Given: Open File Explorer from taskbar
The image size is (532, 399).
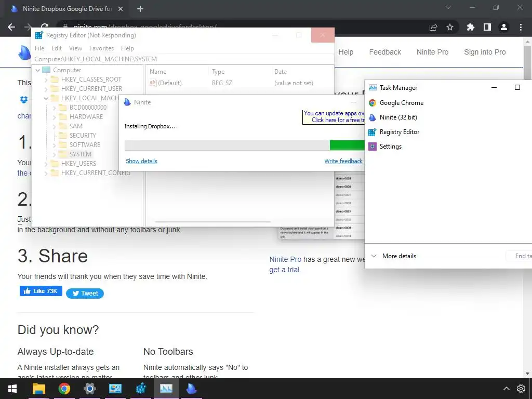Looking at the screenshot, I should (x=38, y=389).
